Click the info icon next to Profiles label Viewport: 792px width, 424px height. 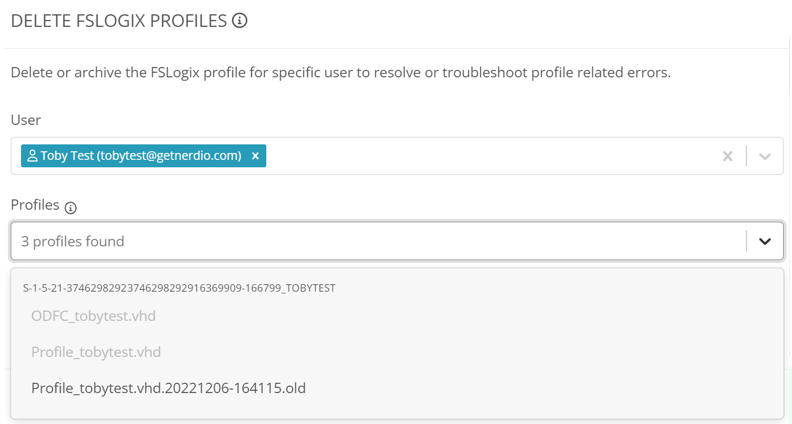[x=71, y=207]
